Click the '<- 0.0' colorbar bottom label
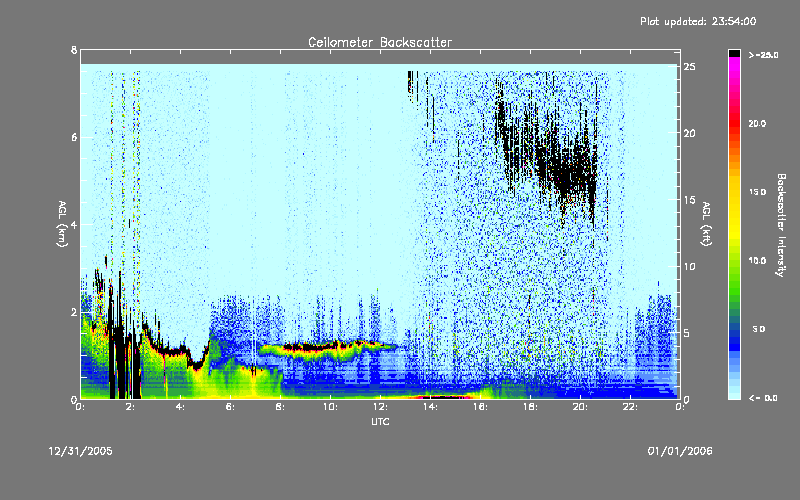 763,398
